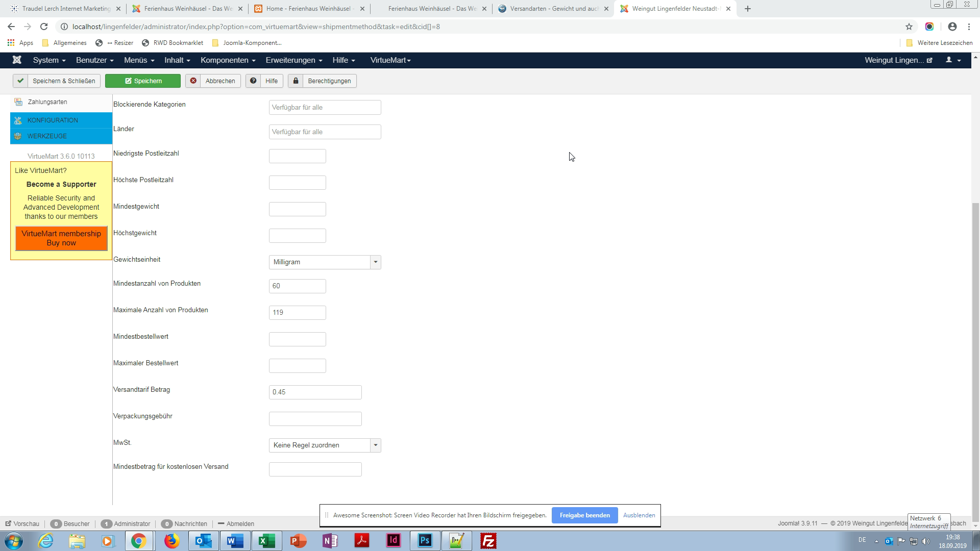Click the green Speichern button
The image size is (980, 551).
142,81
